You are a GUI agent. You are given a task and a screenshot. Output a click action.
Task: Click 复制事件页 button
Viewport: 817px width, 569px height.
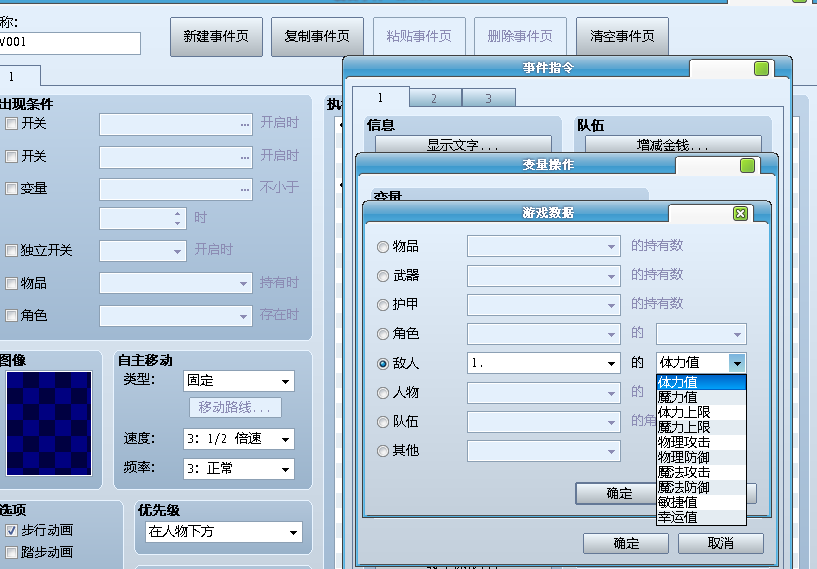(317, 36)
